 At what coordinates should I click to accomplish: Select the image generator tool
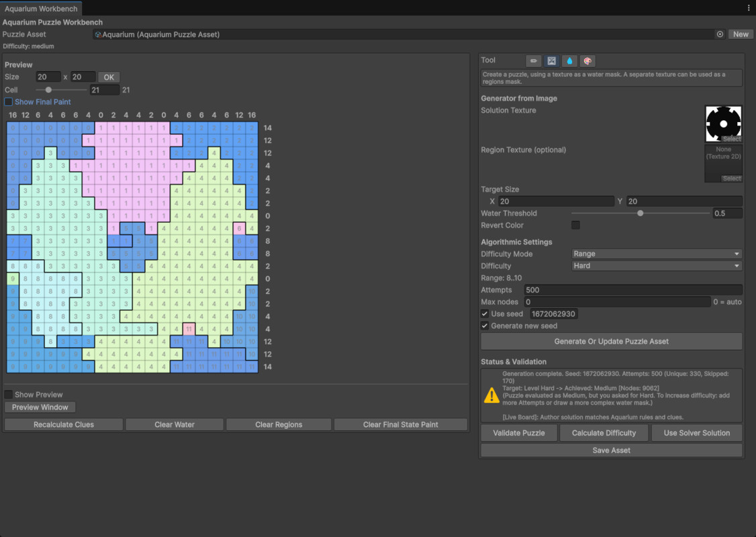tap(552, 60)
